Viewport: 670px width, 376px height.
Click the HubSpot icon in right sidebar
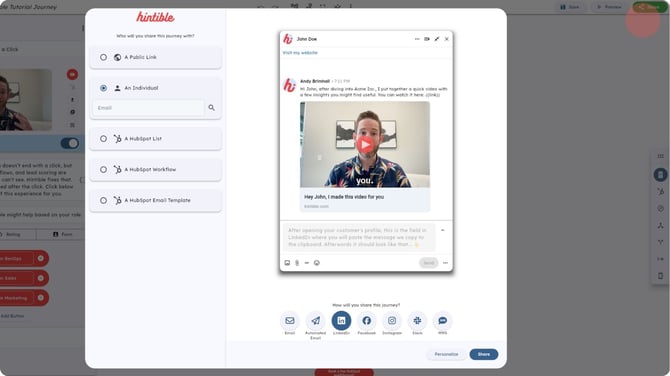(x=661, y=191)
